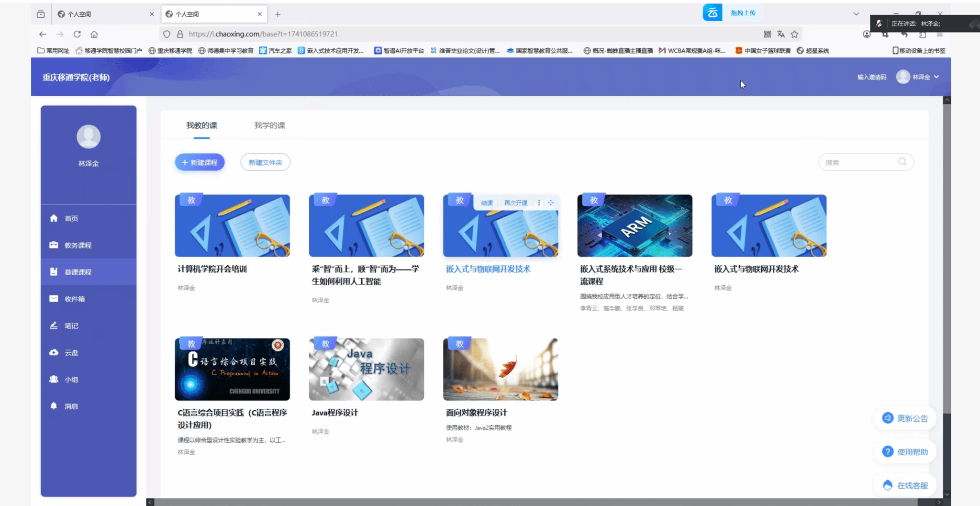Open the browser hamburger application menu
Image resolution: width=980 pixels, height=506 pixels.
point(940,34)
